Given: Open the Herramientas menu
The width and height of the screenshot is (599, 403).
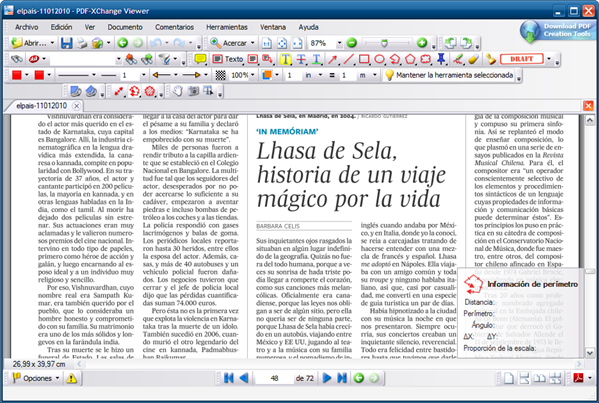Looking at the screenshot, I should (x=227, y=27).
